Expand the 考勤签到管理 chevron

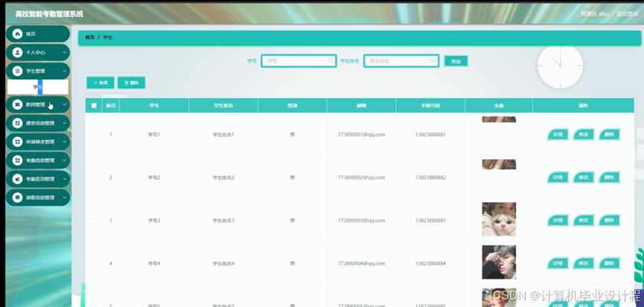pyautogui.click(x=65, y=179)
